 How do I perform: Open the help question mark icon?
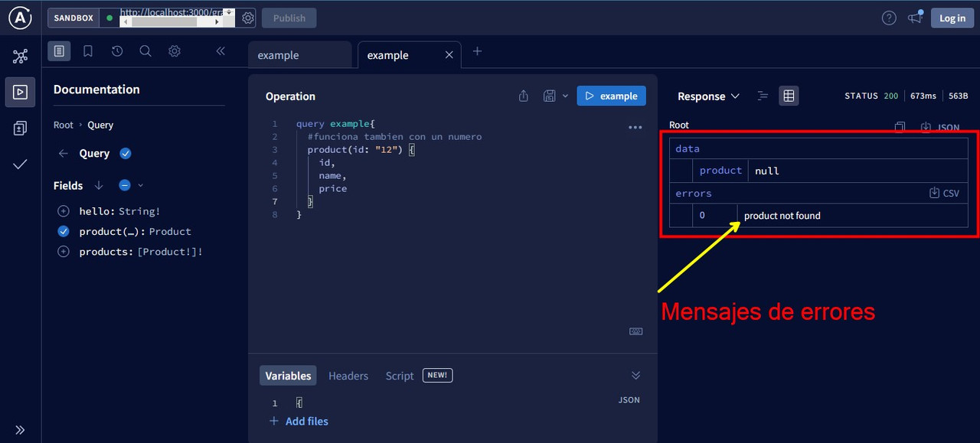click(889, 18)
